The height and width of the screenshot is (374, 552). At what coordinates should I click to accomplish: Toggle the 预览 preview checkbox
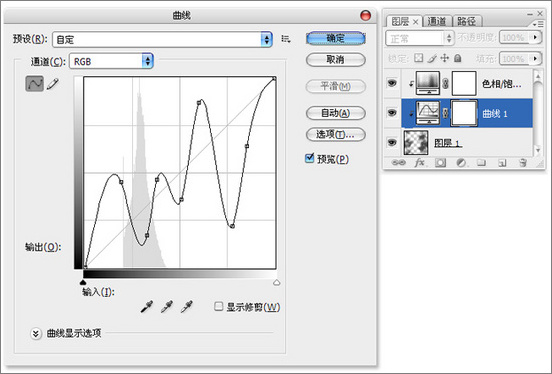pyautogui.click(x=309, y=158)
